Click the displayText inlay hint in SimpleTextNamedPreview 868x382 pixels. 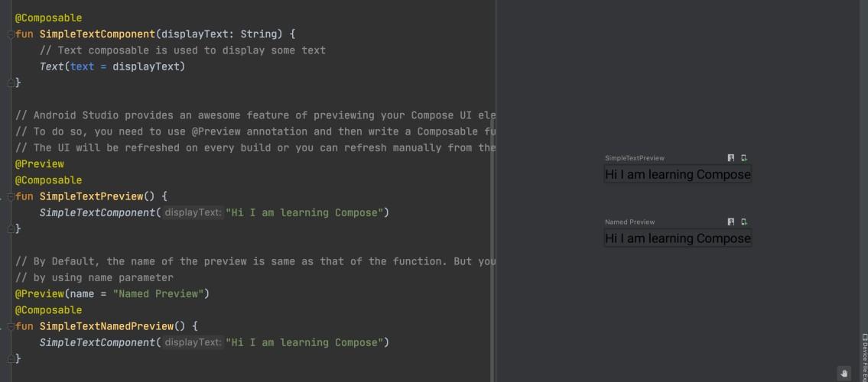[192, 342]
